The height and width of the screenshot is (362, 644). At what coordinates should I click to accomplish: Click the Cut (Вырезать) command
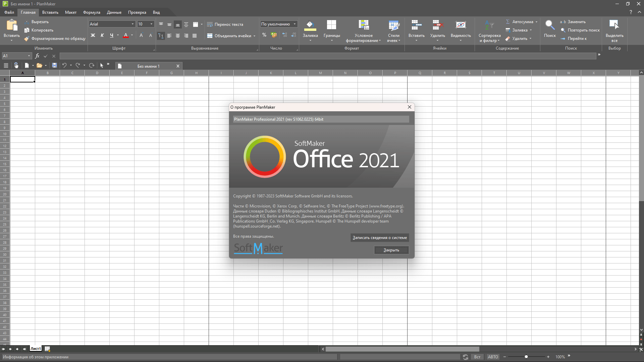[x=36, y=22]
